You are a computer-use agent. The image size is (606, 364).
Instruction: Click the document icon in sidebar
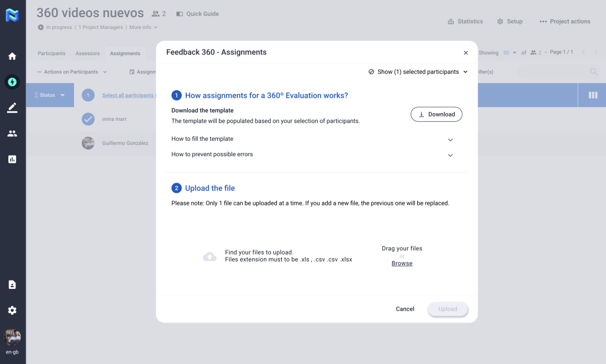pos(12,285)
